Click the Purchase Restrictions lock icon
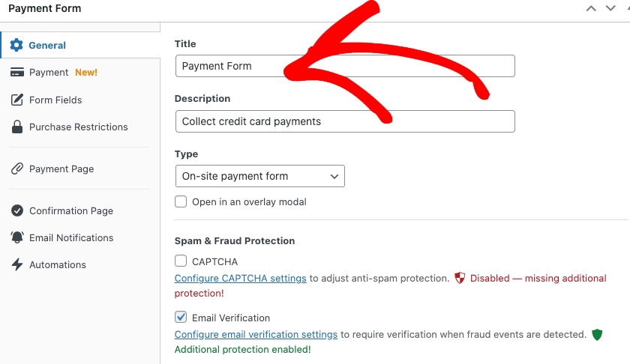Viewport: 630px width, 364px height. tap(16, 127)
